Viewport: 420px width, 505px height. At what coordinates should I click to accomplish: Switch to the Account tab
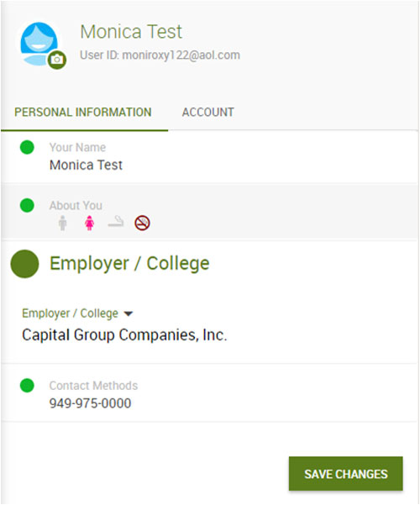click(x=208, y=113)
